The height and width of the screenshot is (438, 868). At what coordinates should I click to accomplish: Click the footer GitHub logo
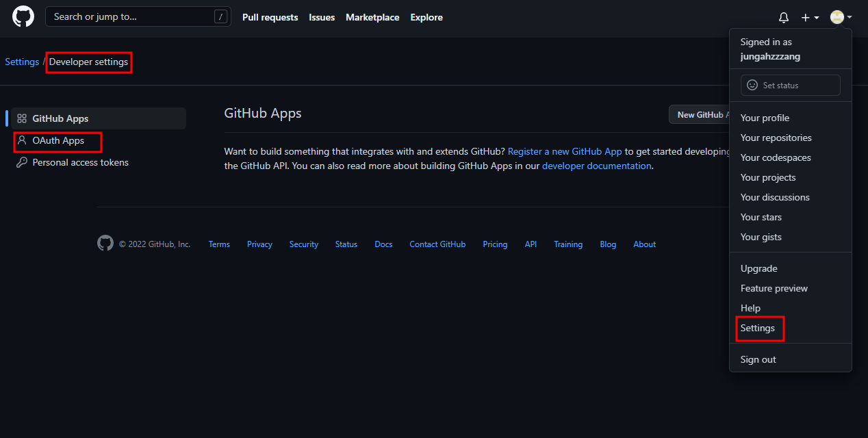pos(105,243)
